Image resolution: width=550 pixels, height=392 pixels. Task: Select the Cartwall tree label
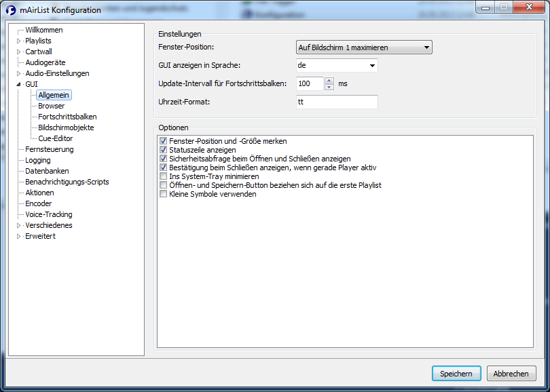(x=39, y=52)
